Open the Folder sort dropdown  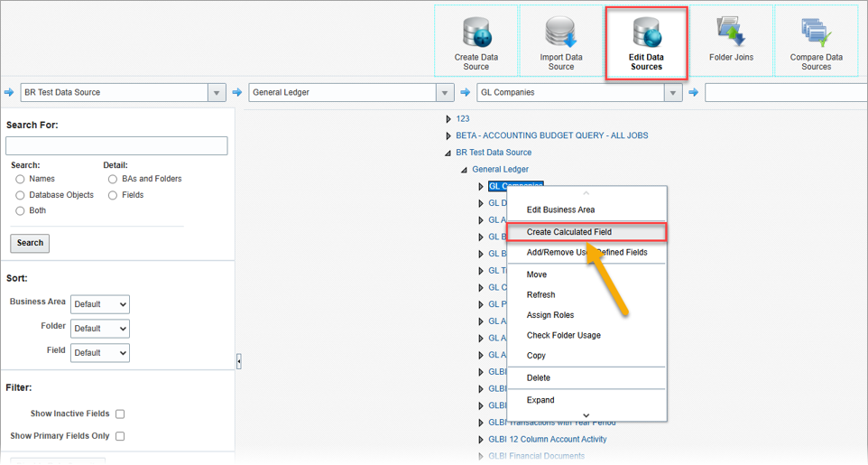coord(100,329)
